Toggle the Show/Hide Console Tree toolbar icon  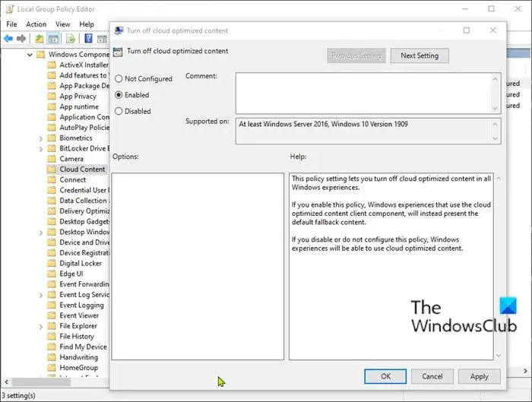point(53,39)
